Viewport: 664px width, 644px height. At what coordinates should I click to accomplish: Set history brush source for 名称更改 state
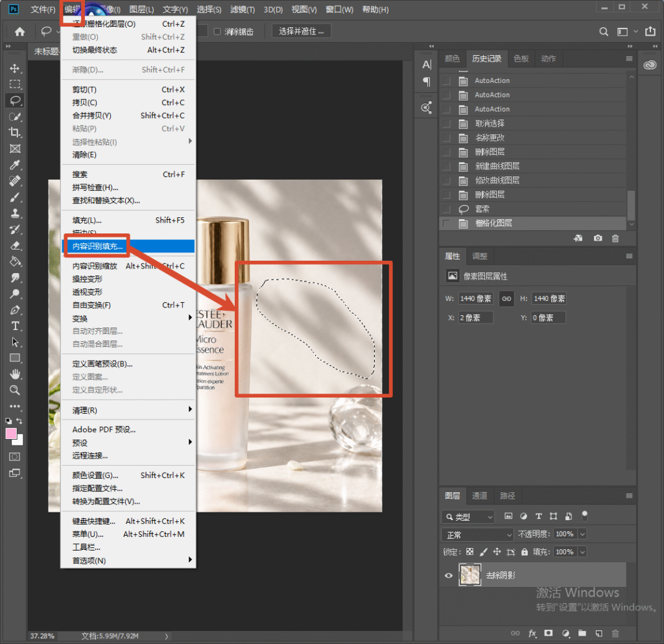pos(446,137)
